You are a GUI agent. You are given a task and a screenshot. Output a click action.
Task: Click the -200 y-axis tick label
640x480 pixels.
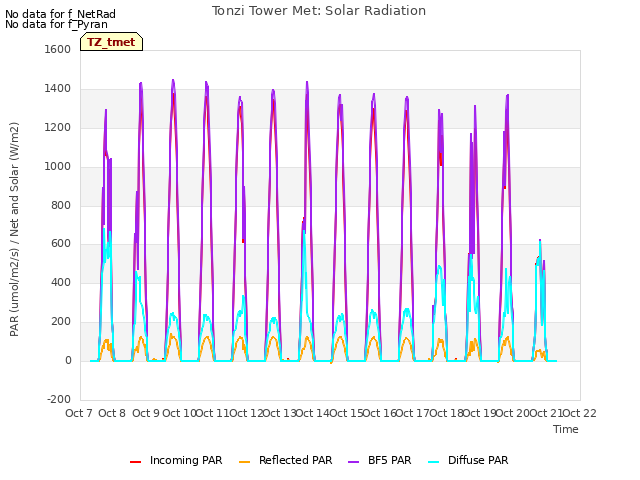(x=59, y=399)
